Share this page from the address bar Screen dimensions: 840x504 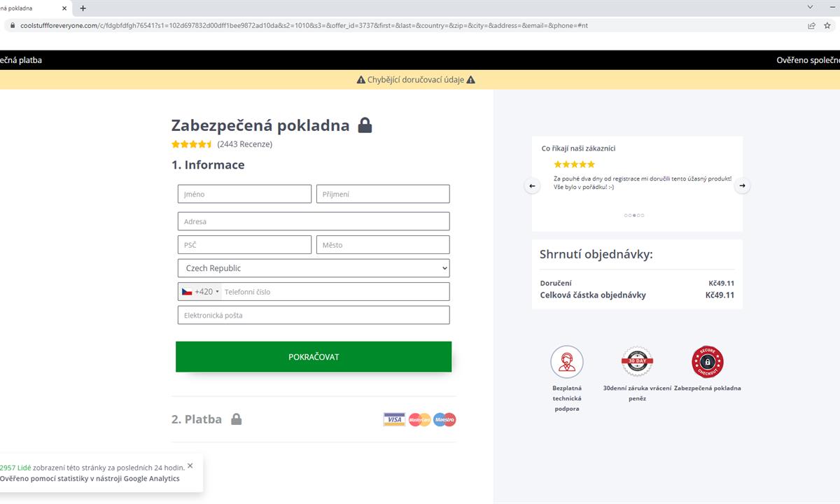(x=811, y=25)
